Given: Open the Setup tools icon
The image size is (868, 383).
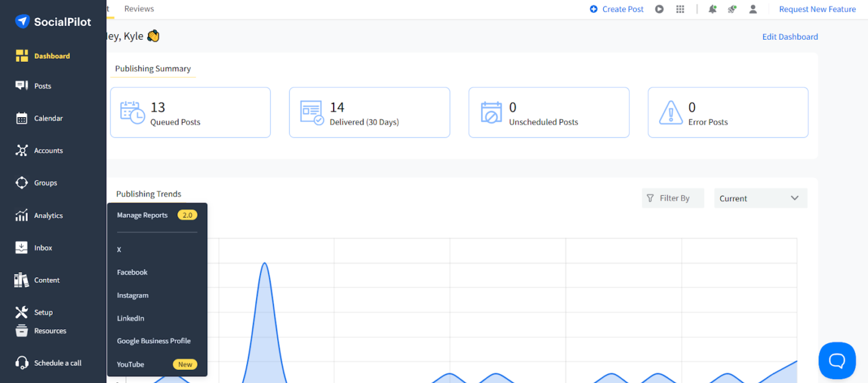Looking at the screenshot, I should tap(22, 312).
